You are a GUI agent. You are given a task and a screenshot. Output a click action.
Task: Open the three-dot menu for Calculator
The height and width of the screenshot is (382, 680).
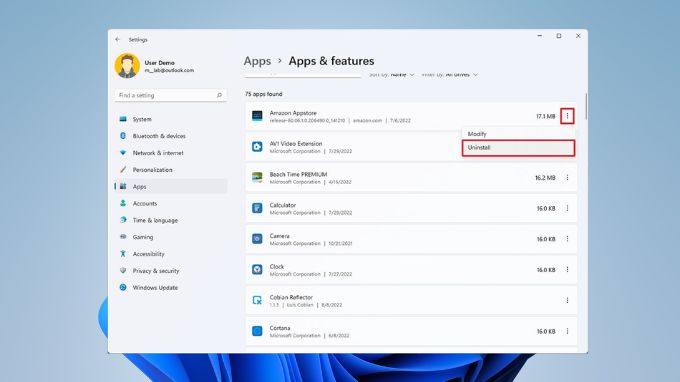coord(567,209)
